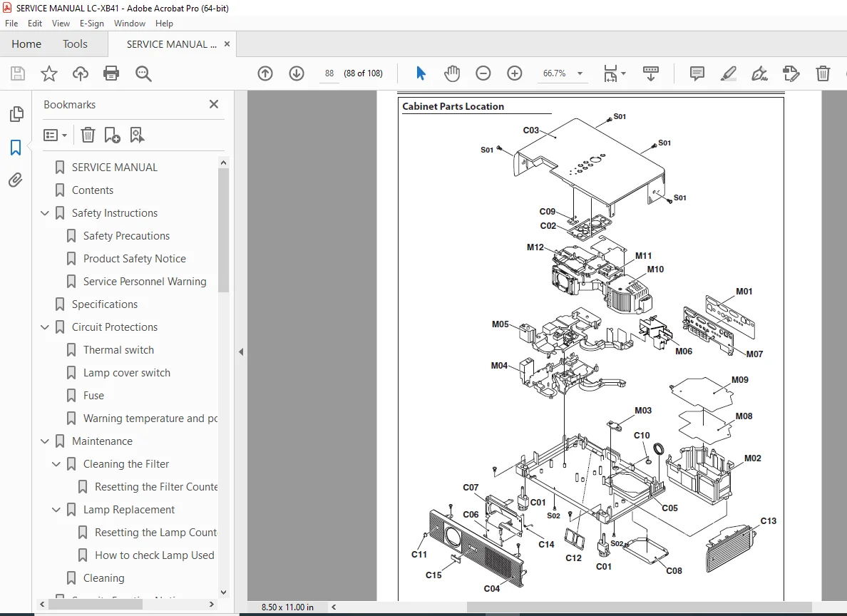
Task: Collapse the navigation pane arrow
Action: tap(241, 351)
